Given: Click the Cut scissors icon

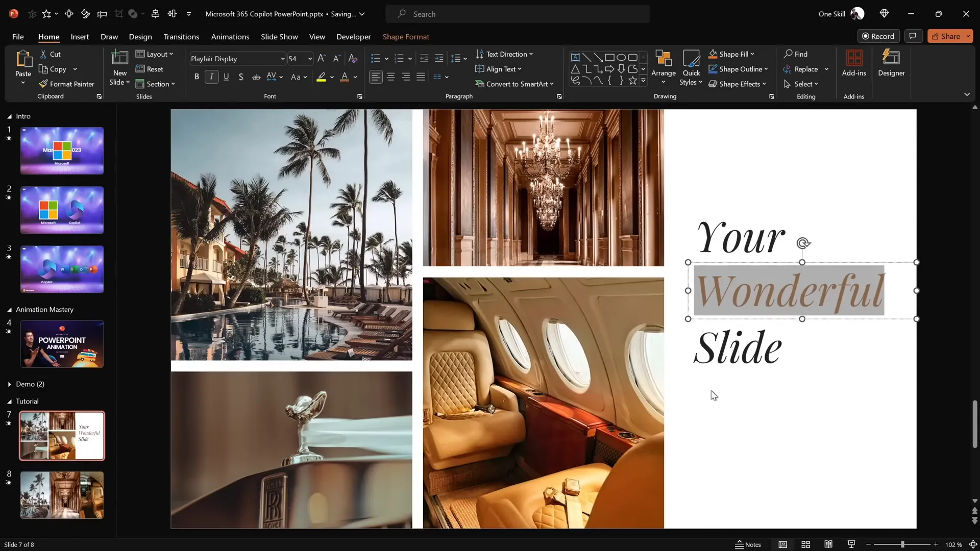Looking at the screenshot, I should (44, 54).
